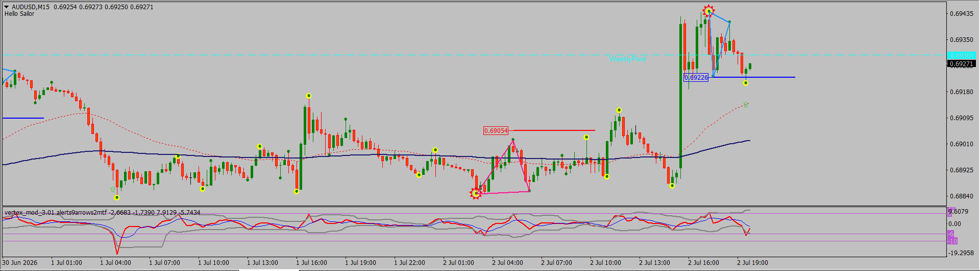The image size is (980, 271).
Task: Click the 1 Jul 16:00 time label
Action: tap(311, 263)
